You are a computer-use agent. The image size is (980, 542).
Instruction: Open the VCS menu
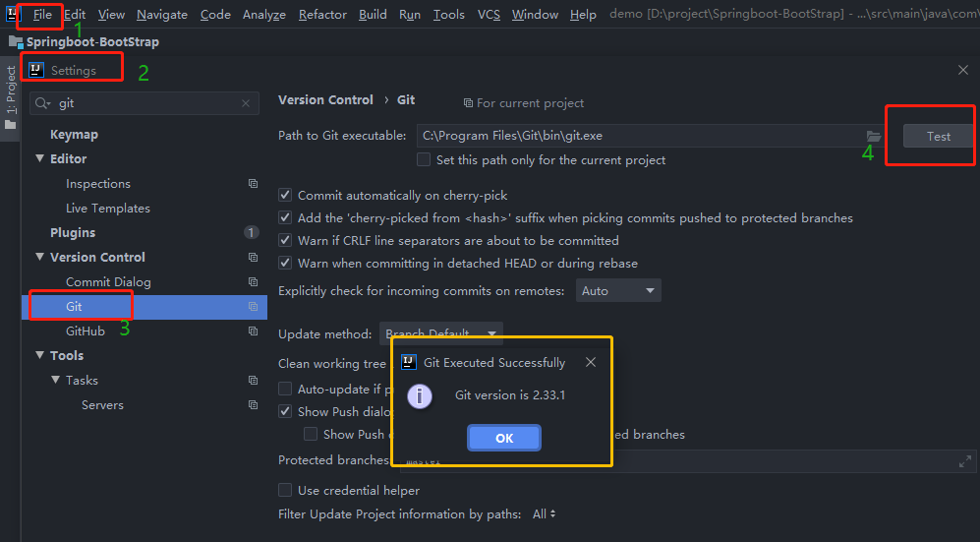[x=489, y=15]
